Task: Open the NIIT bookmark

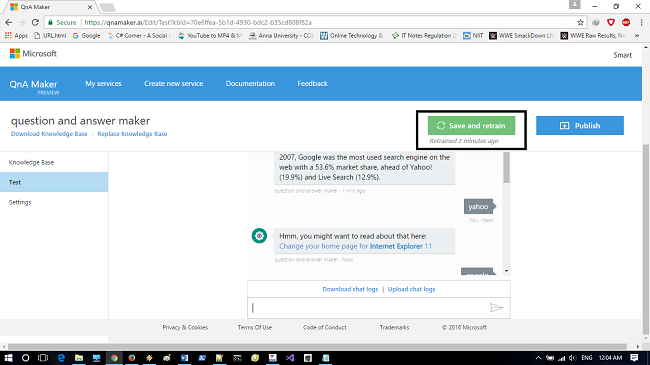Action: 473,36
